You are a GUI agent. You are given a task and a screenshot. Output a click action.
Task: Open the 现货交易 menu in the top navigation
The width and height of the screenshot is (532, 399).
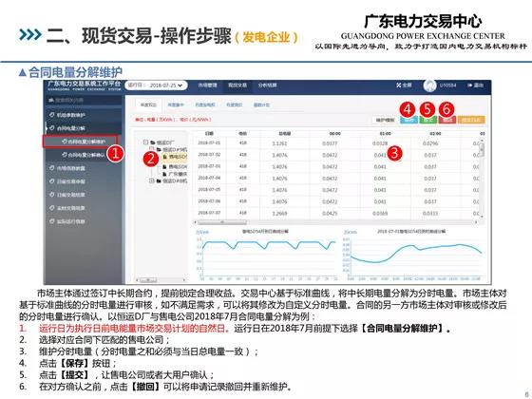tap(237, 85)
